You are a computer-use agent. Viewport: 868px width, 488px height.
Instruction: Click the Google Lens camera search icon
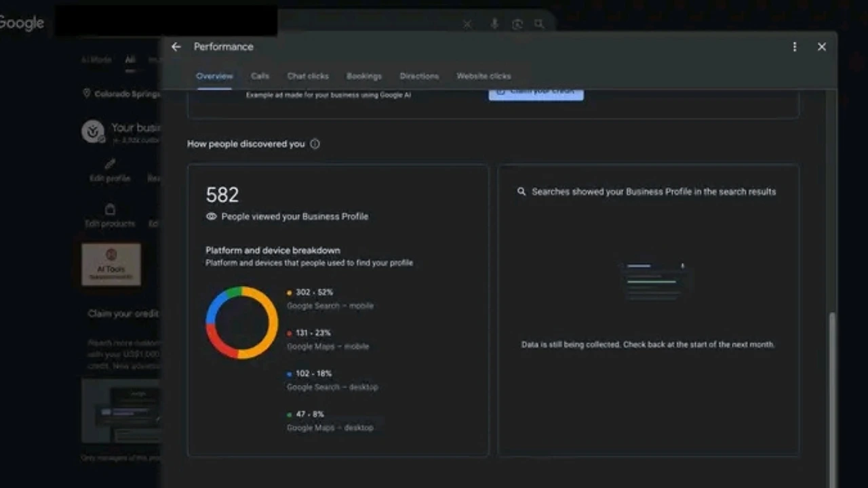coord(517,24)
